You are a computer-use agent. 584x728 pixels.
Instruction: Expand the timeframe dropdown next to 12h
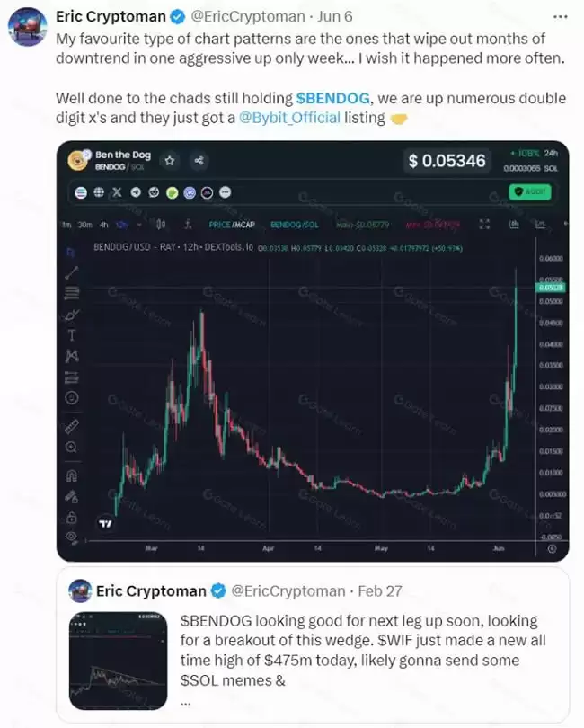click(138, 224)
